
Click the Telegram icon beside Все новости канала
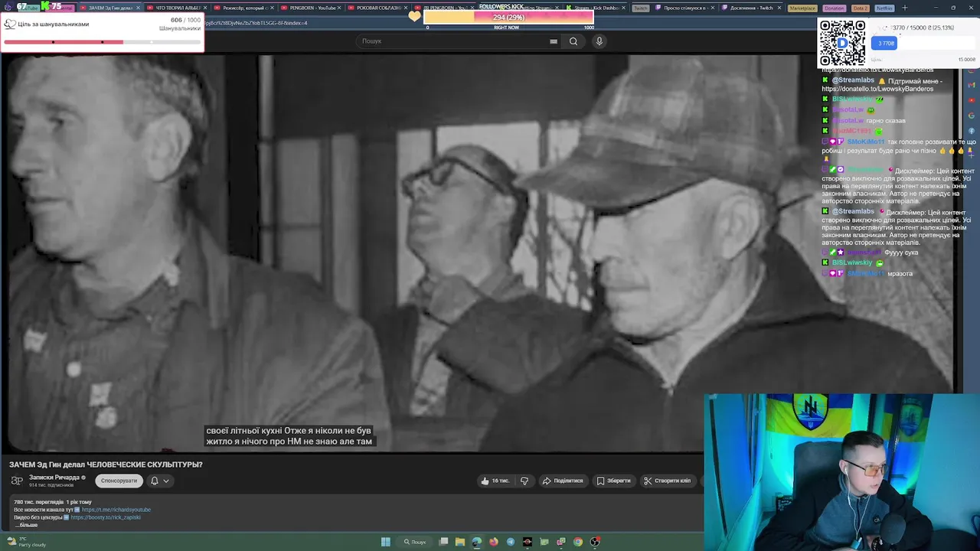[77, 510]
